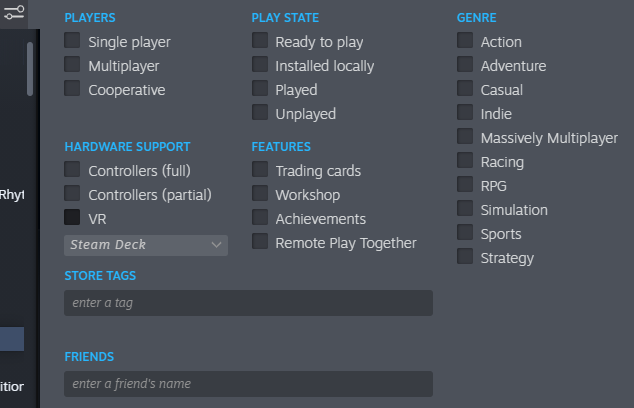Select the Installed locally checkbox
The width and height of the screenshot is (634, 408).
point(260,64)
